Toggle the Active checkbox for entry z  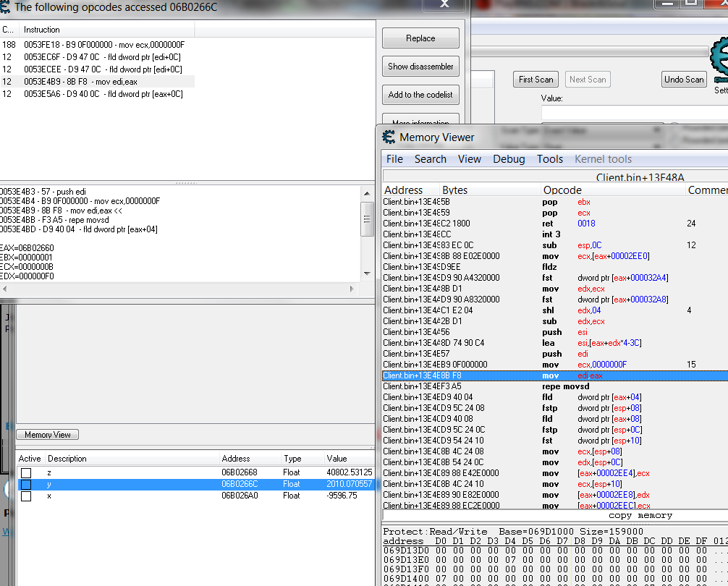26,472
